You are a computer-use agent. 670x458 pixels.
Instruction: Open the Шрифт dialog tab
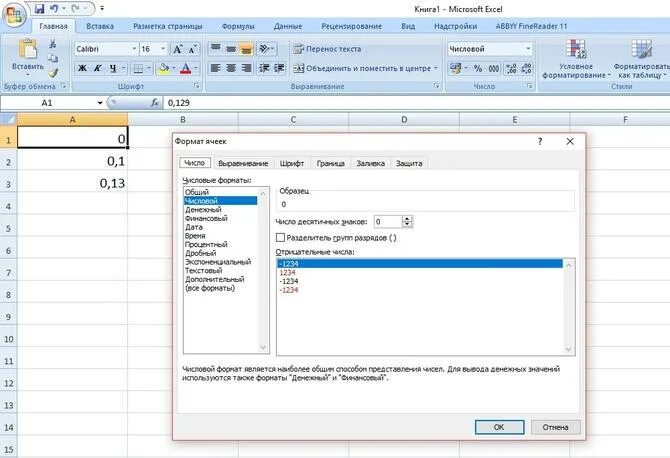[x=292, y=163]
